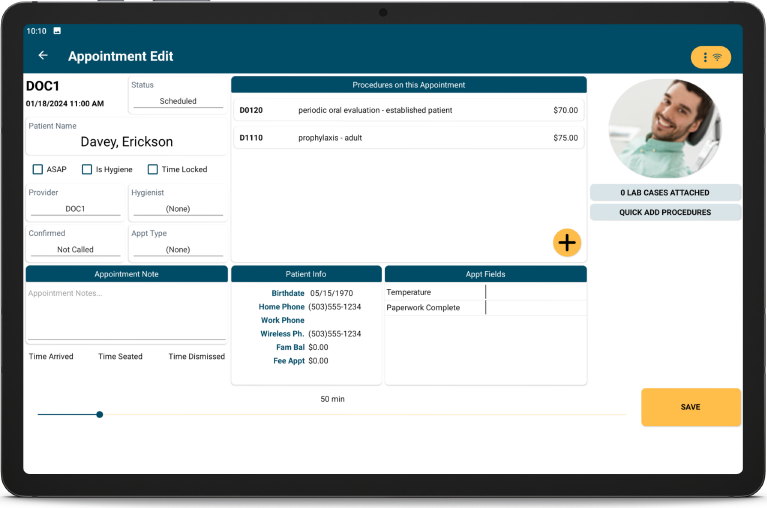Open Quick Add Procedures
This screenshot has height=508, width=767.
coord(665,212)
